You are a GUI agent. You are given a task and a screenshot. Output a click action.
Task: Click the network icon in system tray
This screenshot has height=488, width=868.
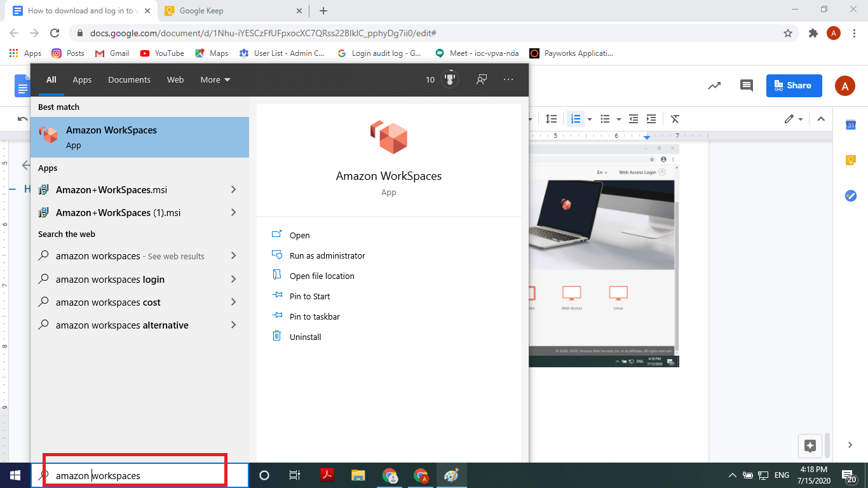click(763, 475)
